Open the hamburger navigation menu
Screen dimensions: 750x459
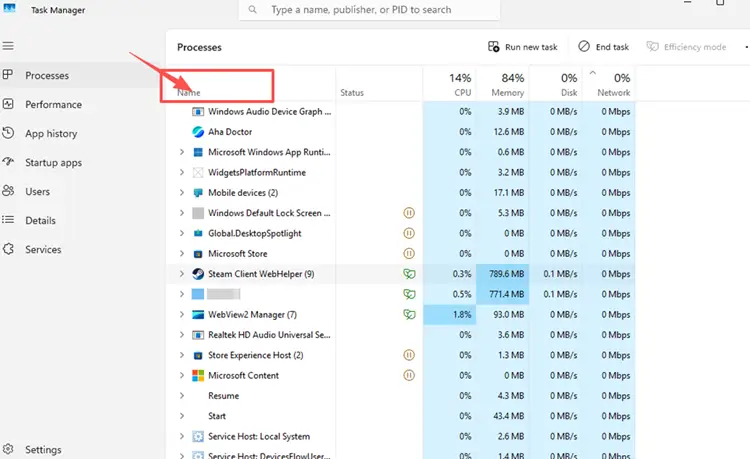pyautogui.click(x=8, y=46)
